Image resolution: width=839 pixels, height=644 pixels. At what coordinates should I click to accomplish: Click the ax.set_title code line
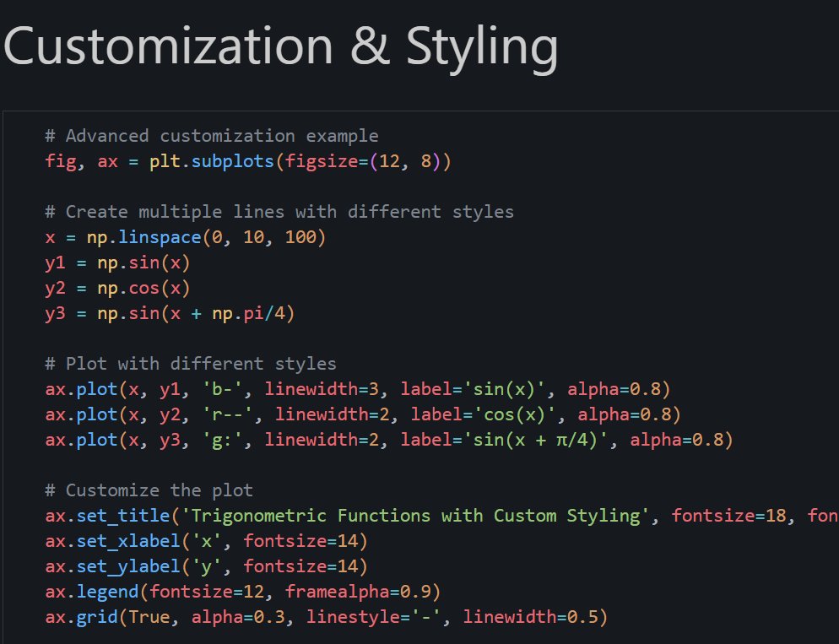pos(442,516)
